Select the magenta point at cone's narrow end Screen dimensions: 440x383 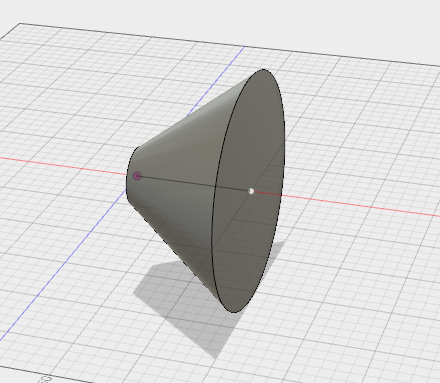click(x=137, y=176)
